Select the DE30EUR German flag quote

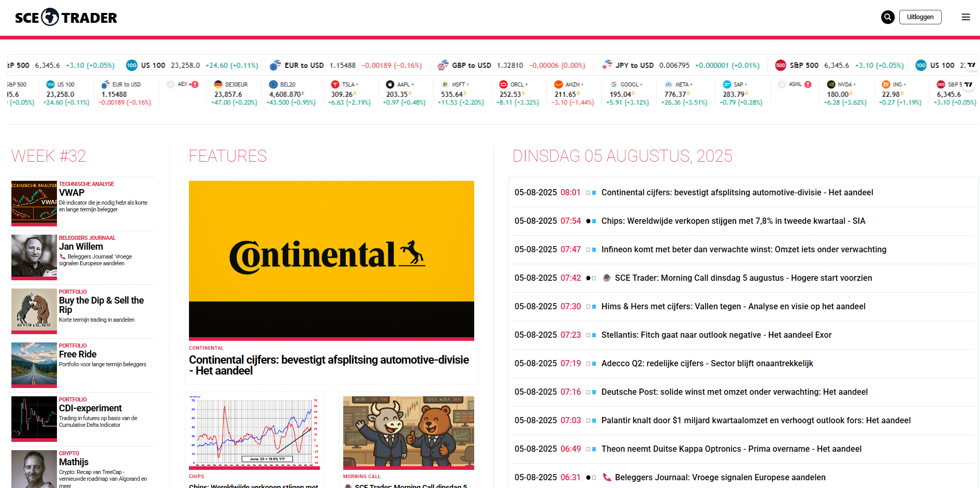(x=235, y=93)
